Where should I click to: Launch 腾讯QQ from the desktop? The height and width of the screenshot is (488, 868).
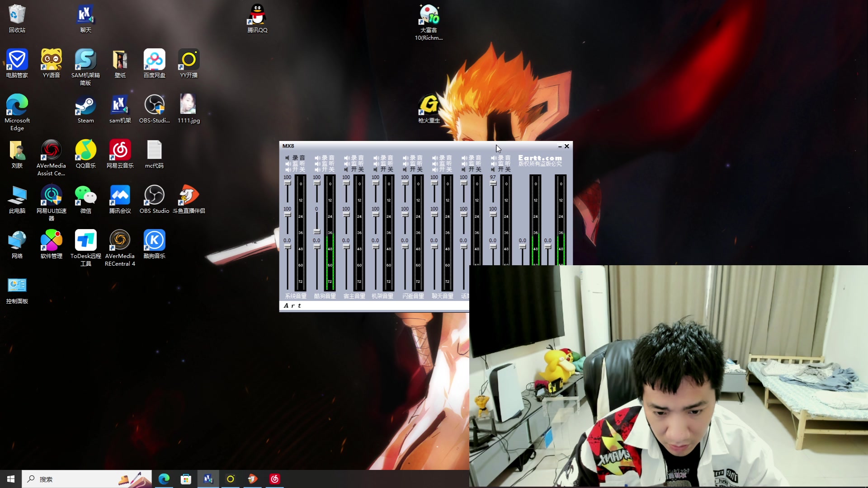(257, 19)
